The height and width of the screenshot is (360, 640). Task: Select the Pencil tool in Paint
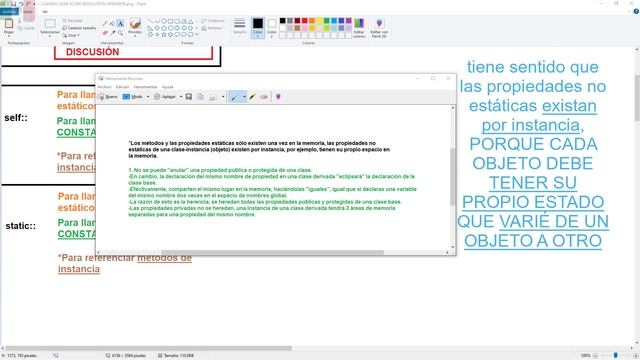[105, 23]
